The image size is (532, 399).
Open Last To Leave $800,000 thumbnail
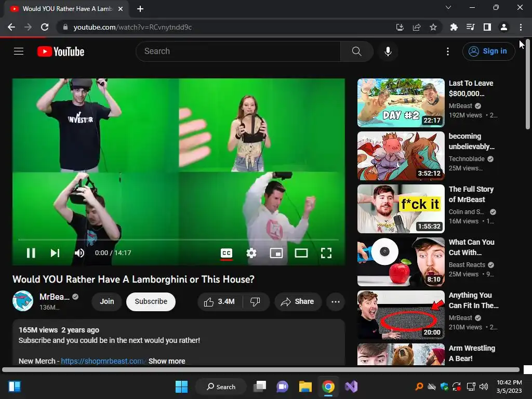pyautogui.click(x=401, y=103)
